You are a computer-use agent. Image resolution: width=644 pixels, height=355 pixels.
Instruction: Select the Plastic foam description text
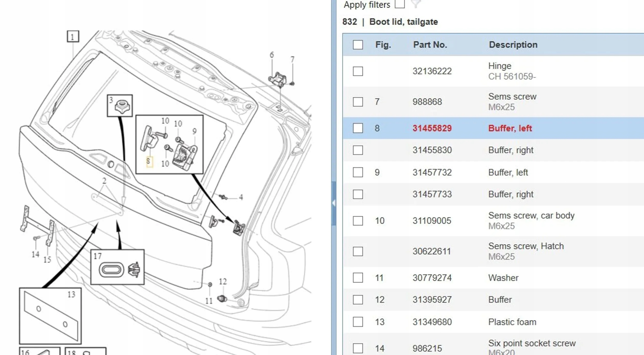(x=512, y=322)
